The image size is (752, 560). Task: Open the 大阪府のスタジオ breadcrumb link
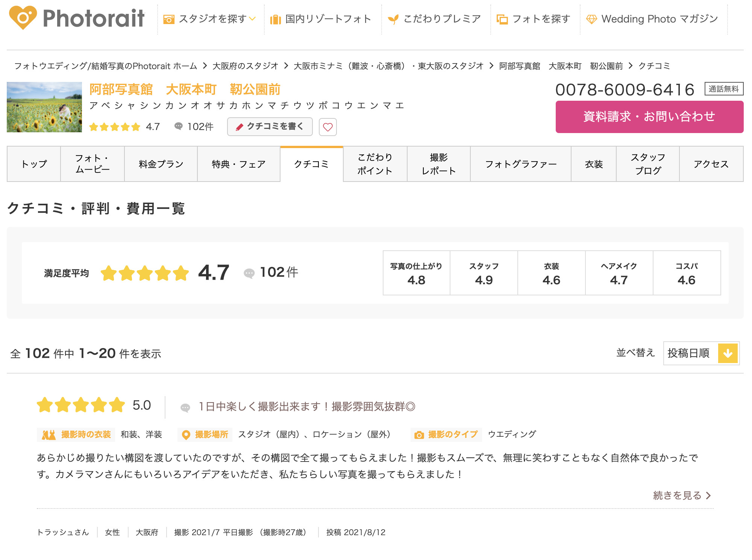(245, 66)
